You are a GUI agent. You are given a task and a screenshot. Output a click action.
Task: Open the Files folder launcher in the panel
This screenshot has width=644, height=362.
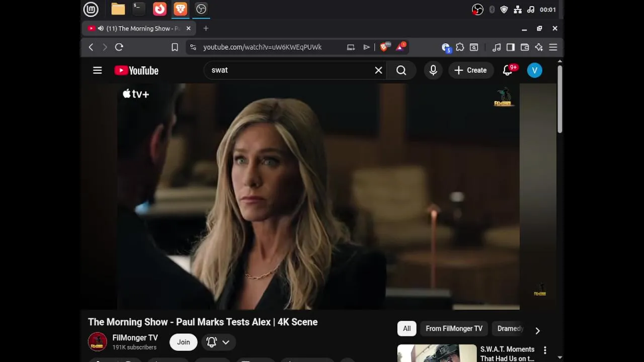click(x=118, y=9)
